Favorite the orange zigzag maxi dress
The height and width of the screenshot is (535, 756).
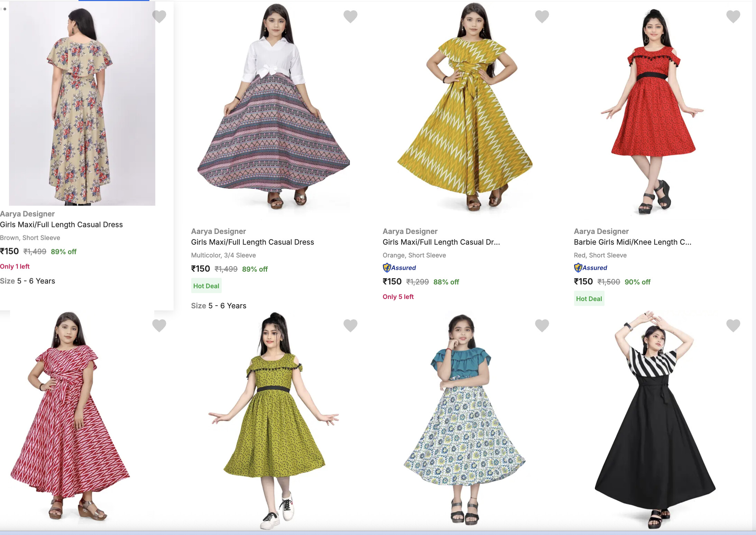(542, 16)
